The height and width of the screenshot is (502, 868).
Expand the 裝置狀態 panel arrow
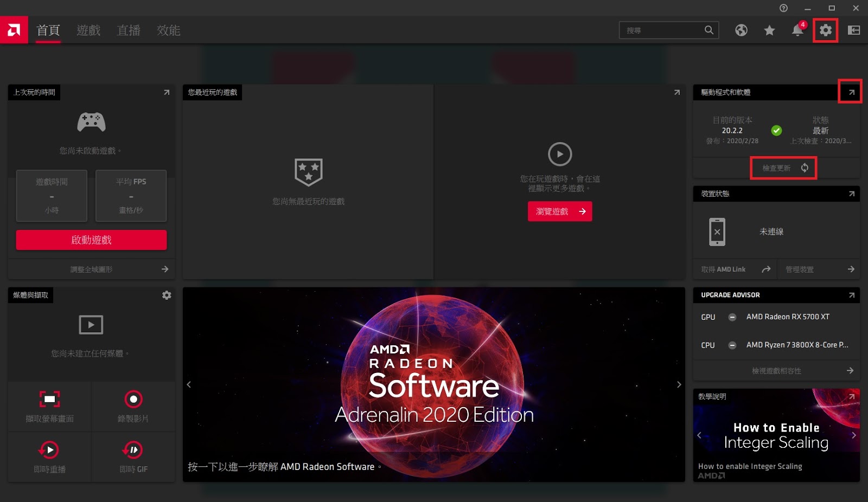point(852,194)
